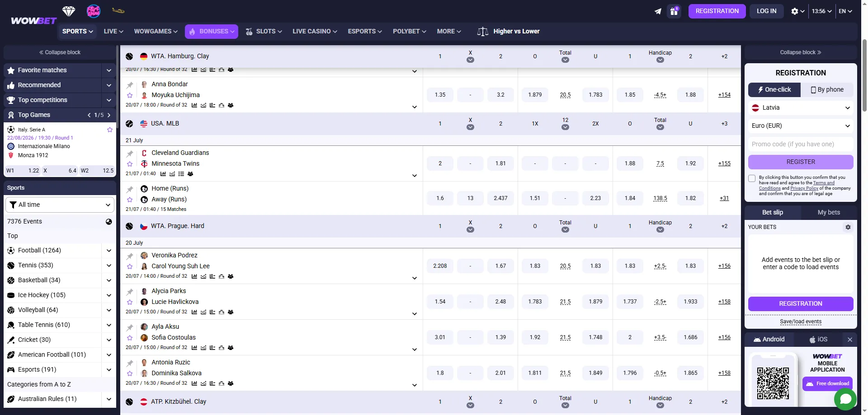Open chart icon for Alycia Parks match
The image size is (868, 415).
pos(194,312)
